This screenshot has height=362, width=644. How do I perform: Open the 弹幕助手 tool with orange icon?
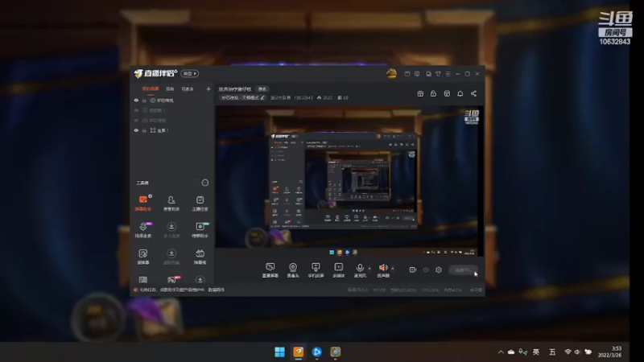tap(143, 203)
